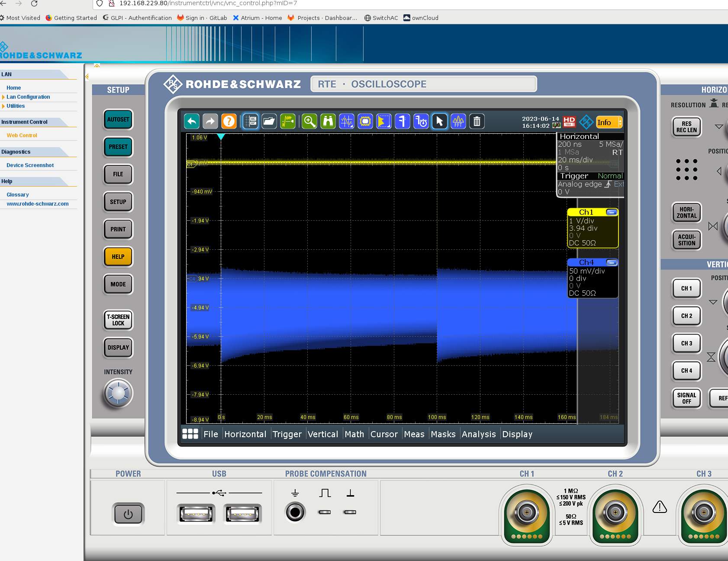Screen dimensions: 728x561
Task: Expand the Lan Configuration tree item
Action: [3, 97]
